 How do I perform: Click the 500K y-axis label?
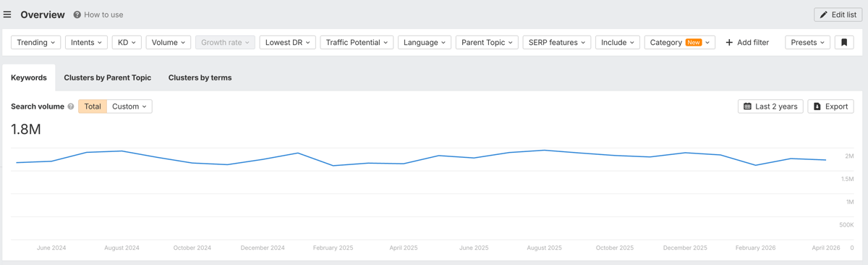846,225
